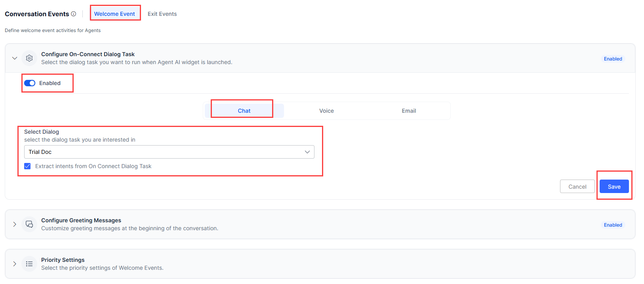Switch to the Welcome Event tab
Viewport: 644px width, 284px height.
pyautogui.click(x=114, y=14)
